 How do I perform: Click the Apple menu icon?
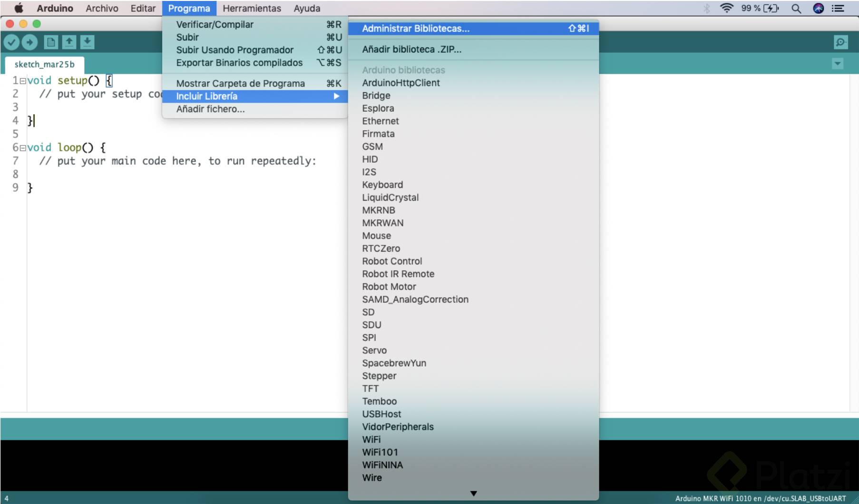(x=19, y=8)
